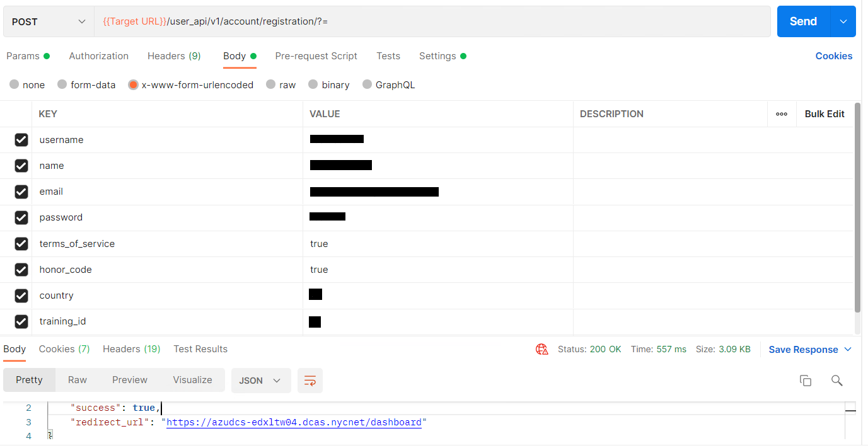Click the country key cell

tap(167, 296)
